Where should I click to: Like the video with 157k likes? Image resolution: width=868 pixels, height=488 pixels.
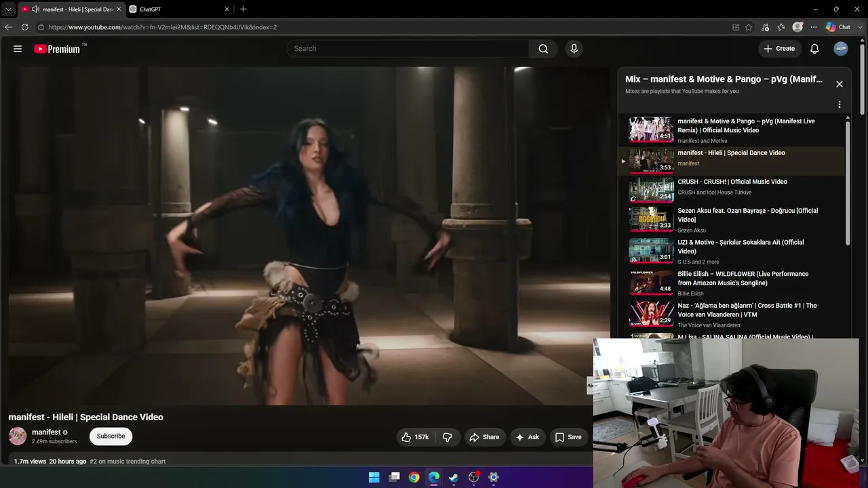415,437
